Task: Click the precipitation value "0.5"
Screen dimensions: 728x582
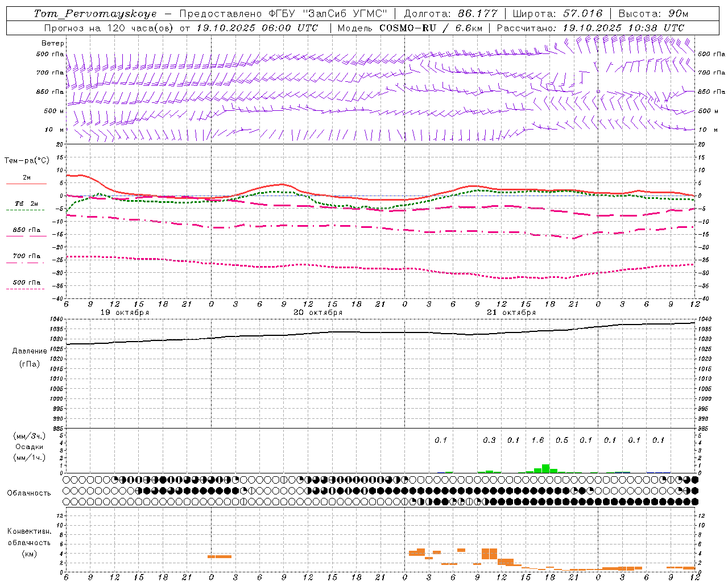Action: point(562,440)
